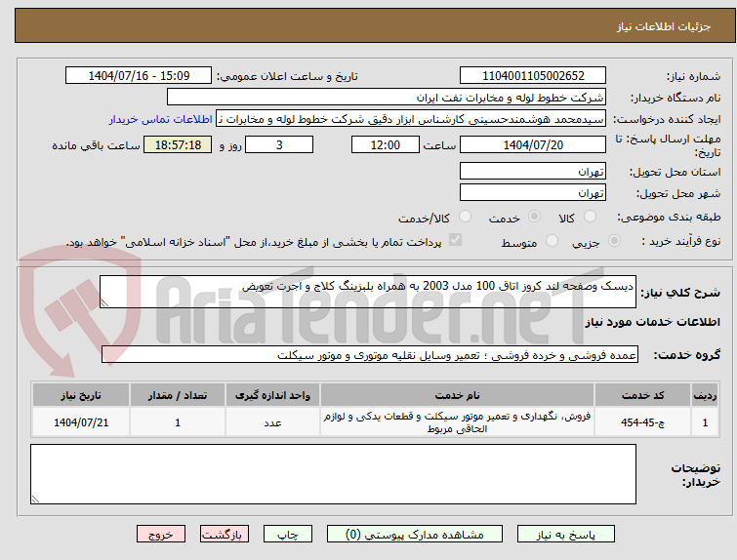737x560 pixels.
Task: Click the quantity cell showing 1
Action: pos(178,422)
